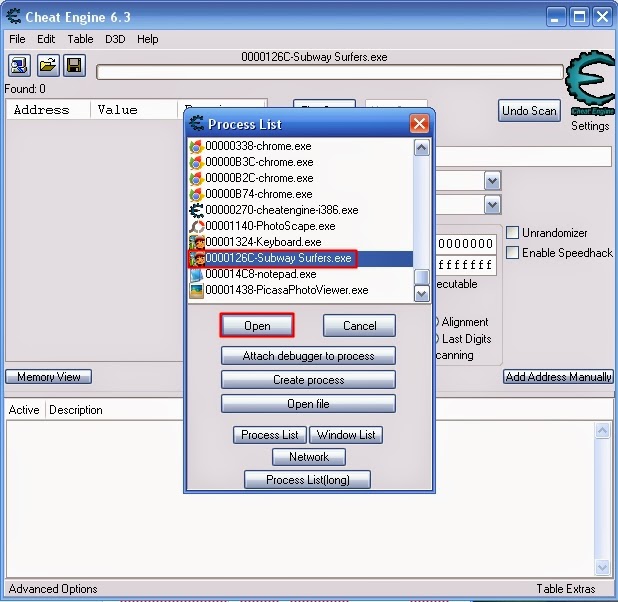Click the Active column header
This screenshot has width=618, height=602.
pos(24,410)
